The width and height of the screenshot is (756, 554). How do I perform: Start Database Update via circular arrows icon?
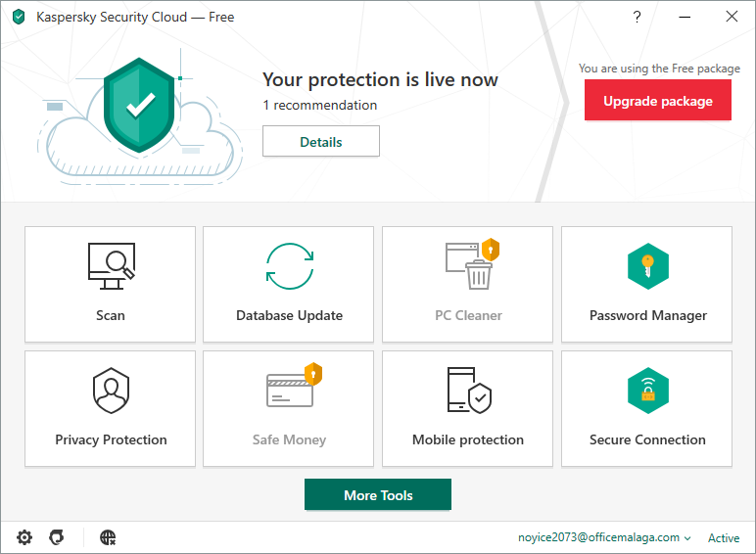coord(290,266)
